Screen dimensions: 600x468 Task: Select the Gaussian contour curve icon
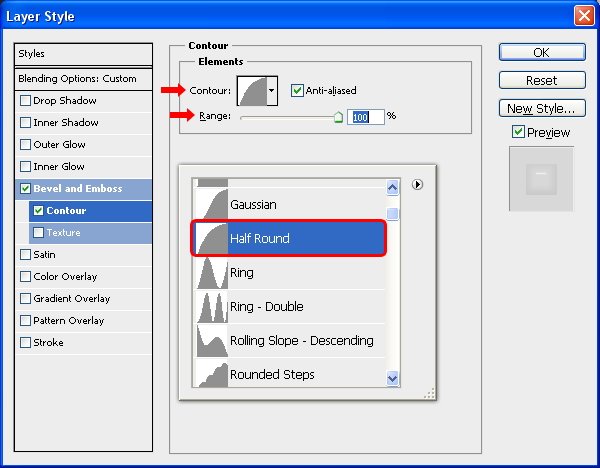tap(211, 204)
